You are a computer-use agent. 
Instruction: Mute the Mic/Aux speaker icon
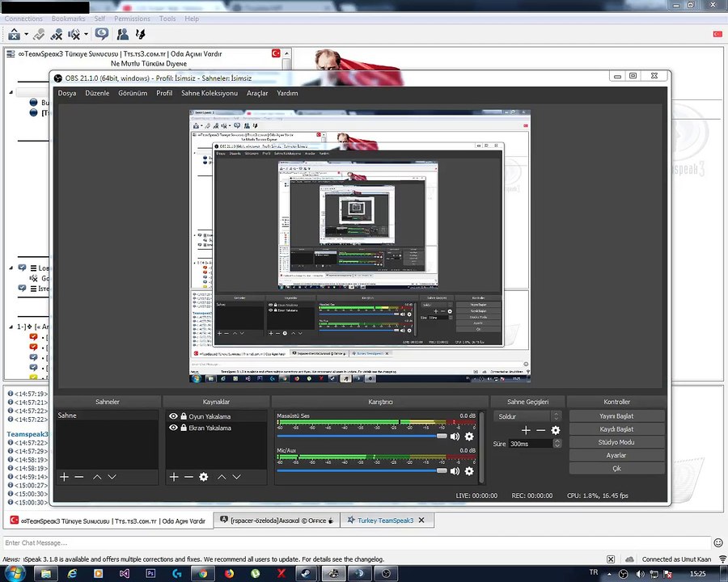coord(455,471)
